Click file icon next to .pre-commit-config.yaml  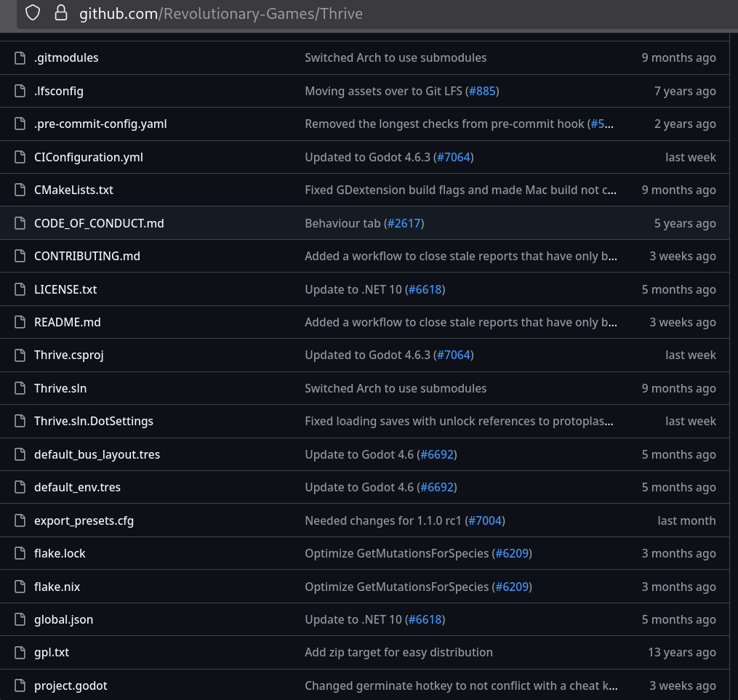tap(20, 124)
